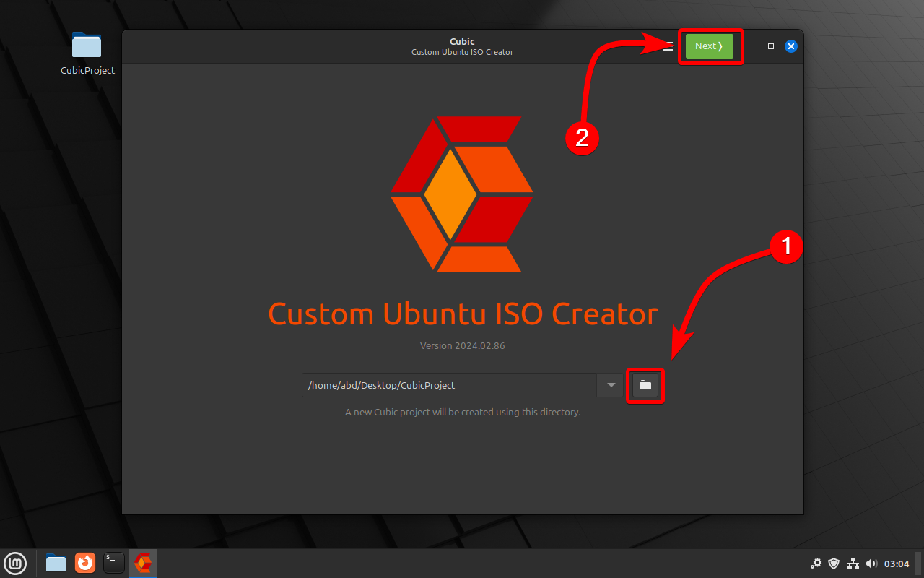Minimize the Cubic window
Viewport: 924px width, 578px height.
click(751, 46)
